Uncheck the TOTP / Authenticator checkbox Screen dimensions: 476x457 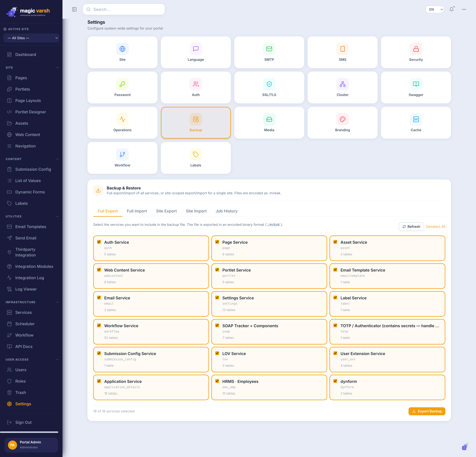pos(335,325)
